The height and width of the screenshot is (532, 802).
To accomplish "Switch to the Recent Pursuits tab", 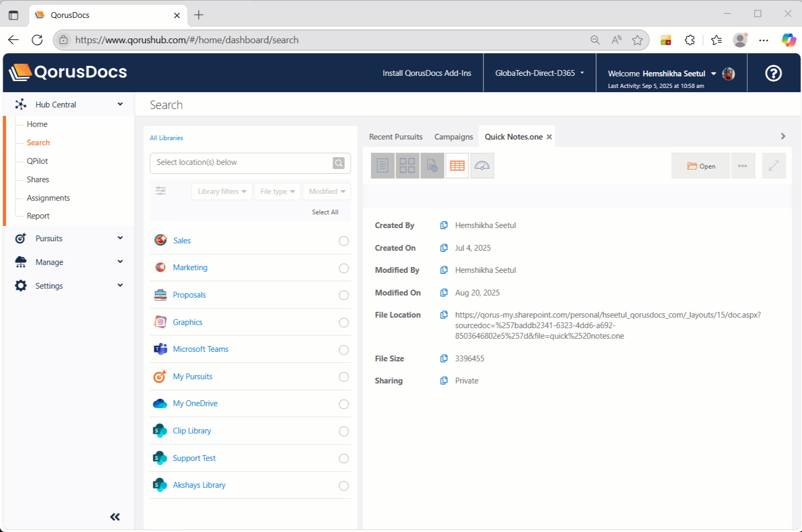I will pos(395,137).
